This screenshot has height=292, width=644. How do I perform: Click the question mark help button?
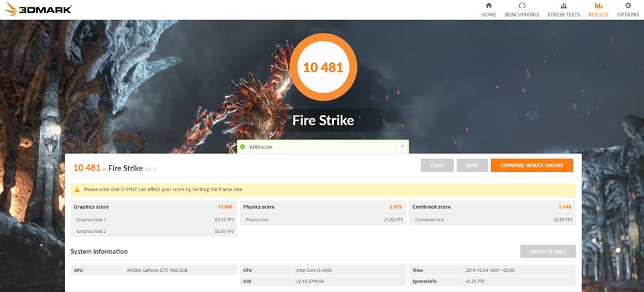tap(402, 146)
